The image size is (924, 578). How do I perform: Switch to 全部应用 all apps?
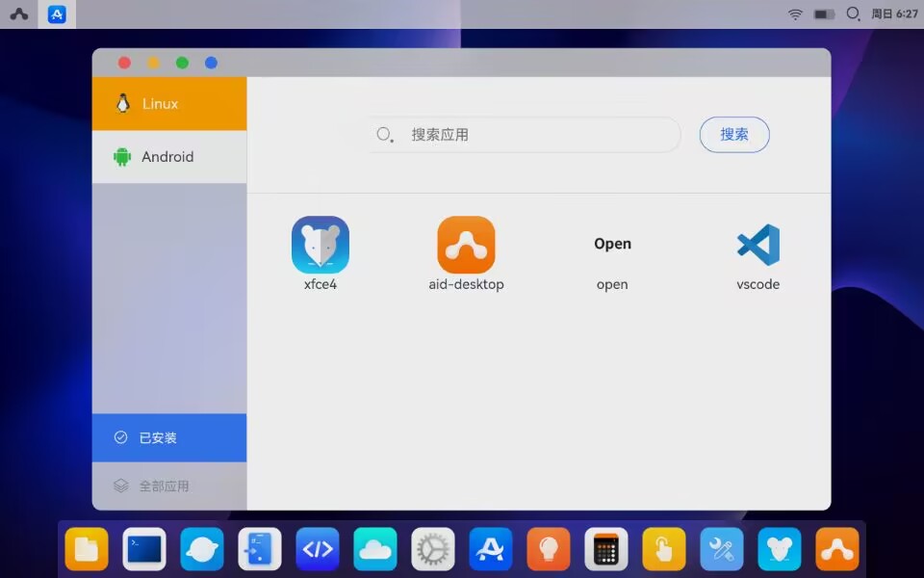(x=169, y=486)
